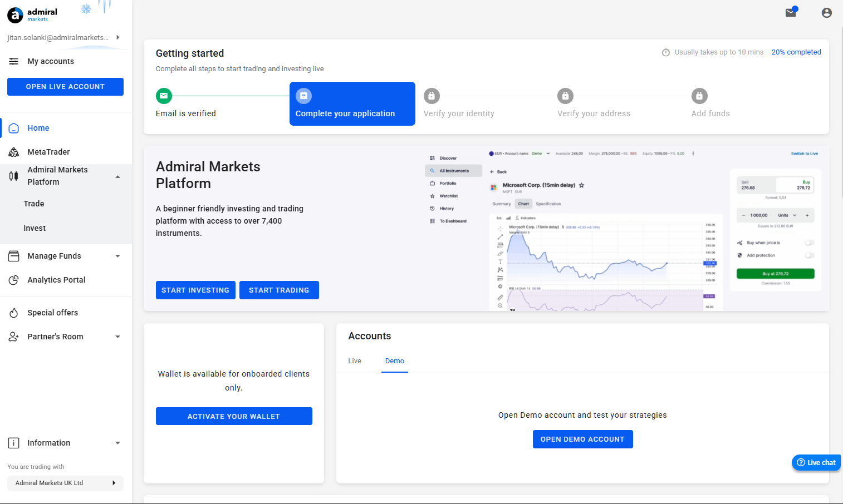843x504 pixels.
Task: Click the green Email is verified icon
Action: (164, 96)
